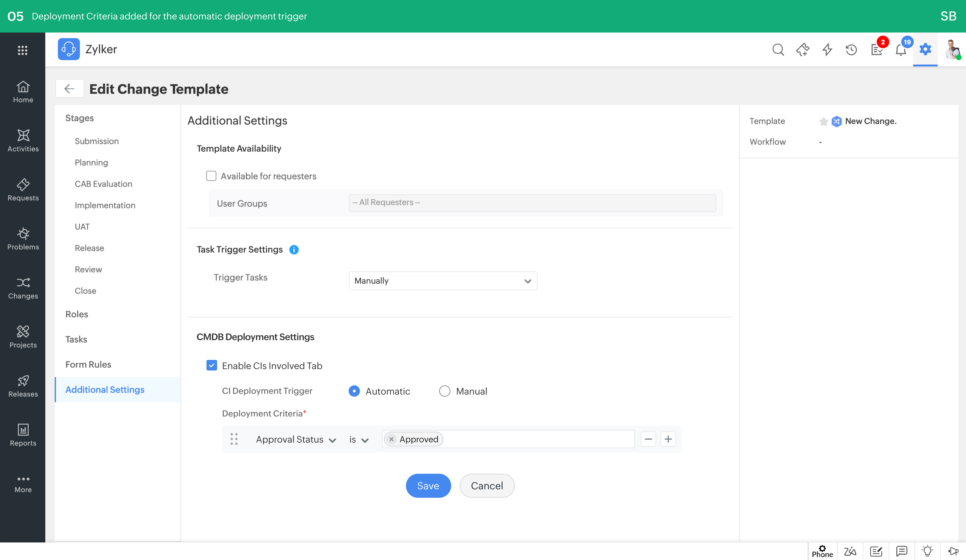Screen dimensions: 966x560
Task: Click the lightning bolt quick actions icon
Action: click(827, 49)
